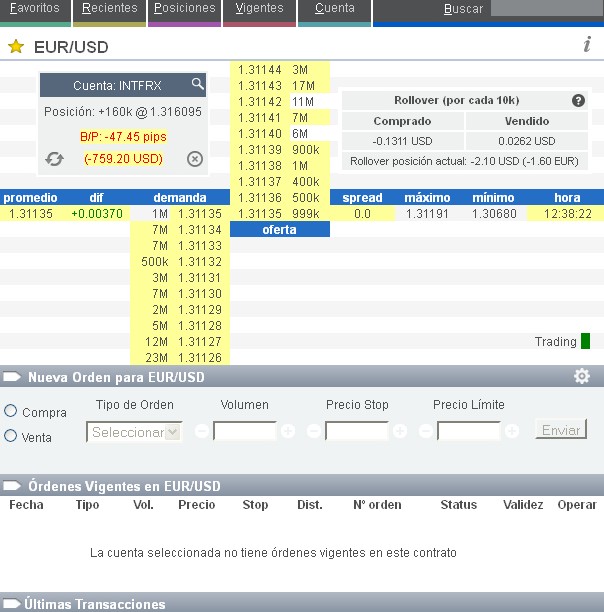Image resolution: width=604 pixels, height=612 pixels.
Task: Focus the Volumen input field
Action: (245, 431)
